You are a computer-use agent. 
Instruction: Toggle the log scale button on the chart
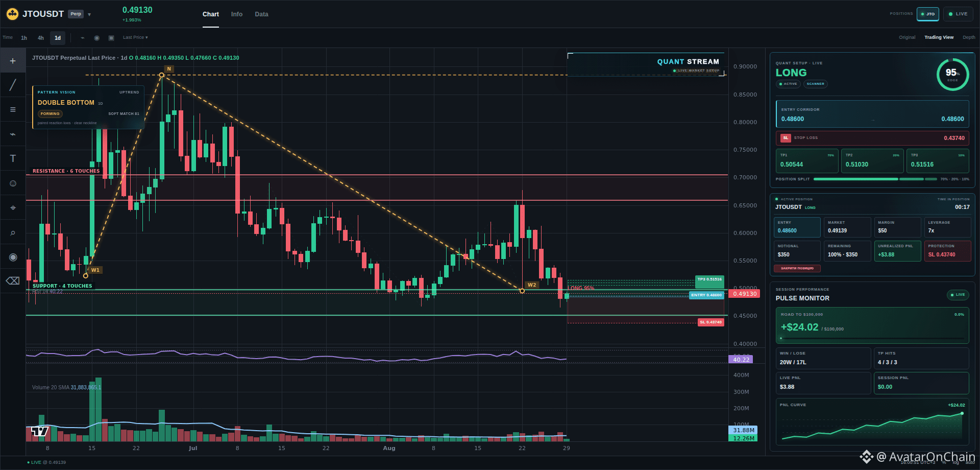955,462
